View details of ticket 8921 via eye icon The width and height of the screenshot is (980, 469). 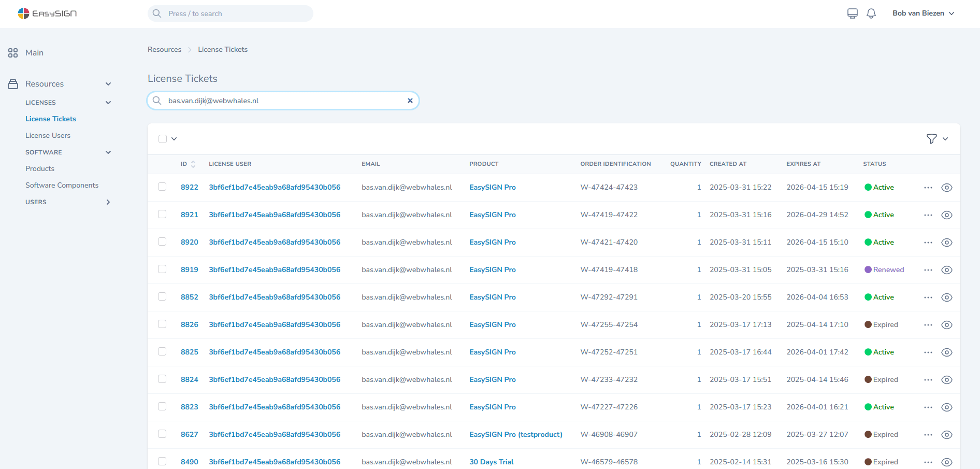(x=947, y=215)
